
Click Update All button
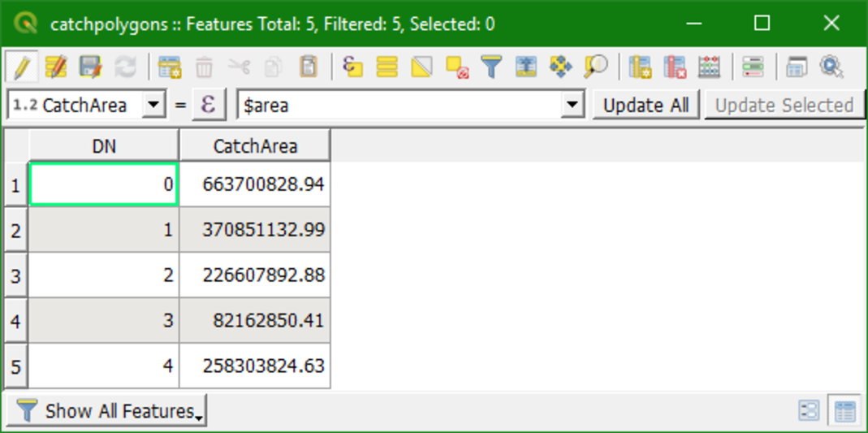pyautogui.click(x=646, y=106)
